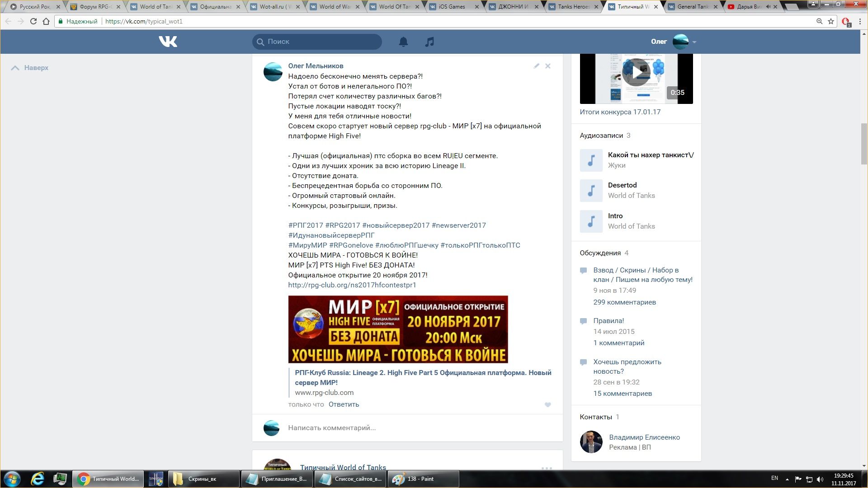The width and height of the screenshot is (868, 488).
Task: Open rpg-club.org contest link
Action: (x=352, y=285)
